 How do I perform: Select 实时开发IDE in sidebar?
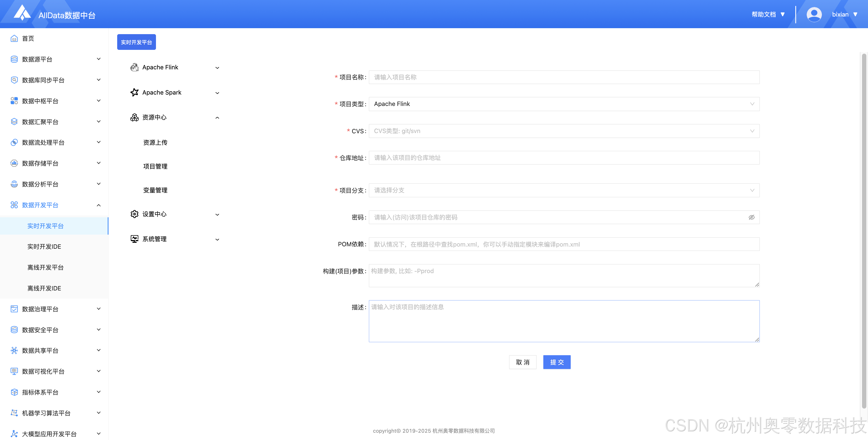click(x=44, y=247)
